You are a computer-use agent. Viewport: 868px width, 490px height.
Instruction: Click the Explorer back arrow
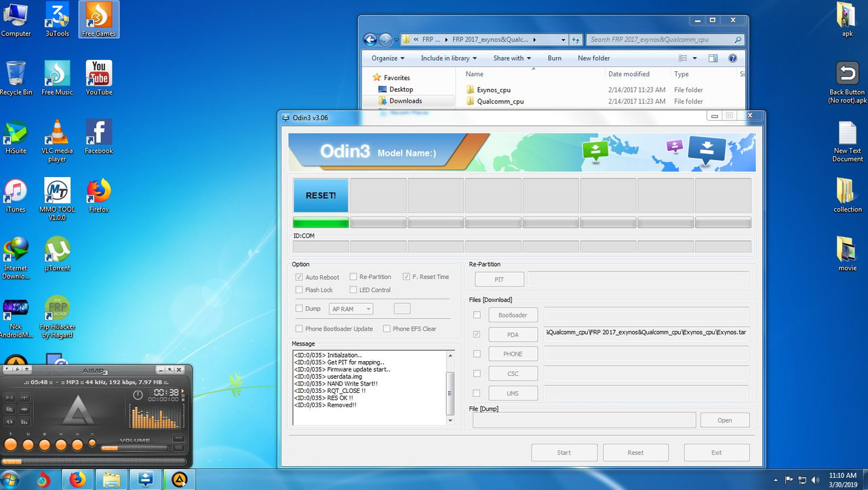(x=370, y=39)
